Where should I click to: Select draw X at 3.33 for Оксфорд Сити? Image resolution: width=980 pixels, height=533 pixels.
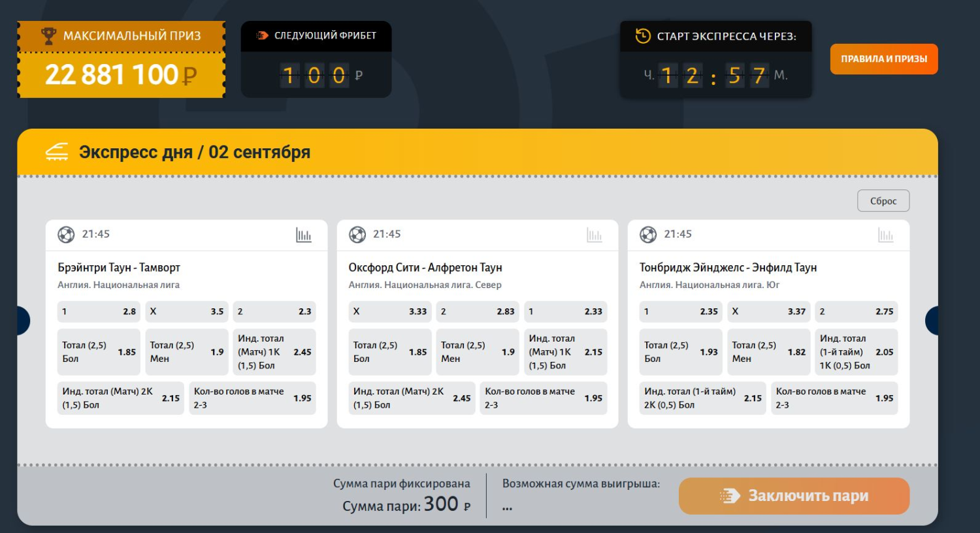(x=390, y=312)
